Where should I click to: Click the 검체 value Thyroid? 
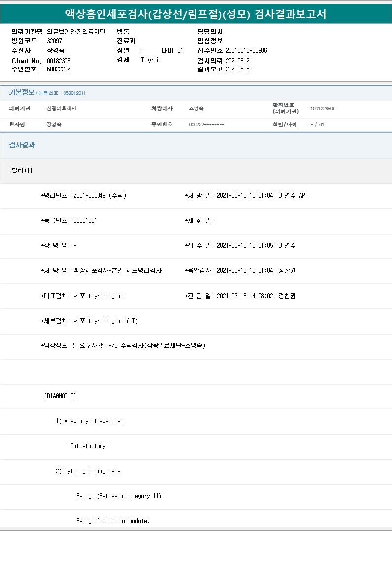151,60
